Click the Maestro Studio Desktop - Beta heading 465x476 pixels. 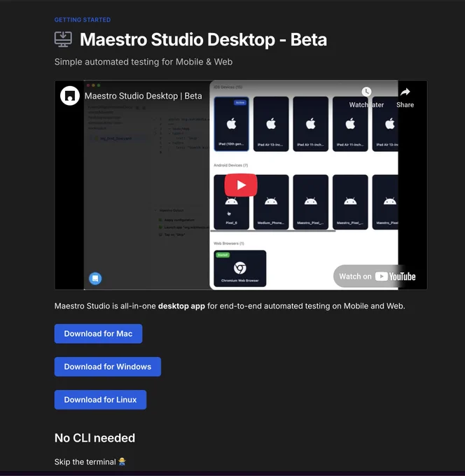click(x=204, y=39)
